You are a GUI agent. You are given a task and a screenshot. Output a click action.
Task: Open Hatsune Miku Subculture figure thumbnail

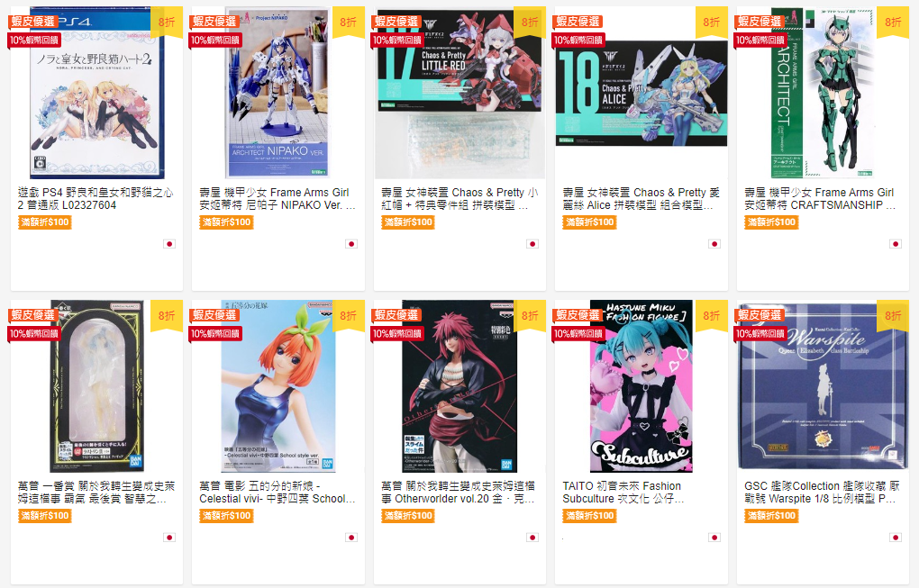(x=641, y=386)
